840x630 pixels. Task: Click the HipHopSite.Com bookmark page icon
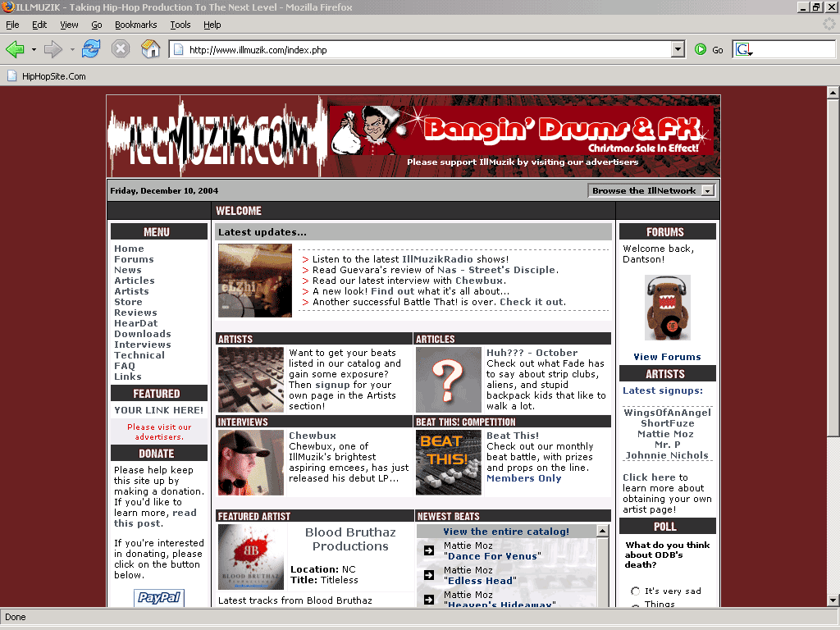coord(11,76)
